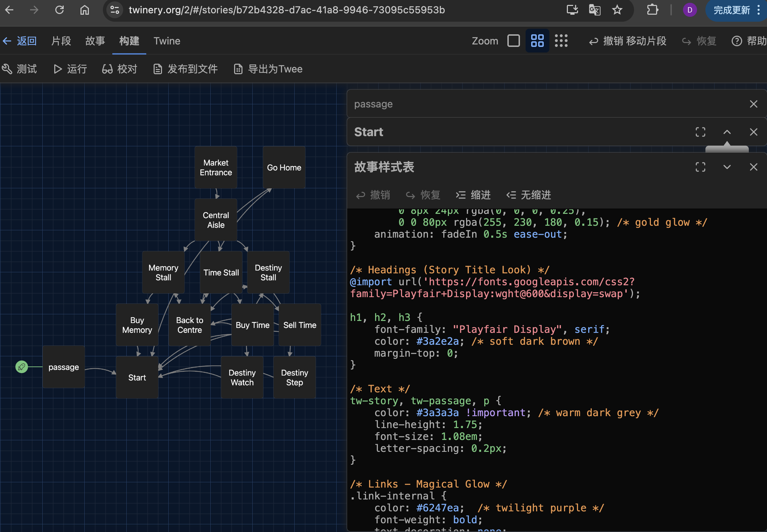Screen dimensions: 767x532
Task: Toggle the Zoom checkbox in the toolbar
Action: [x=513, y=41]
